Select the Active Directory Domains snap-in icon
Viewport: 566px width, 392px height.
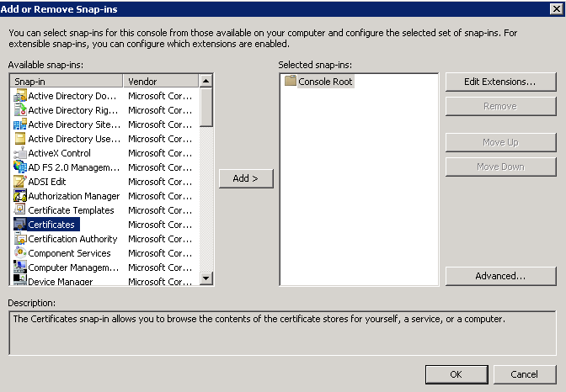click(x=20, y=96)
